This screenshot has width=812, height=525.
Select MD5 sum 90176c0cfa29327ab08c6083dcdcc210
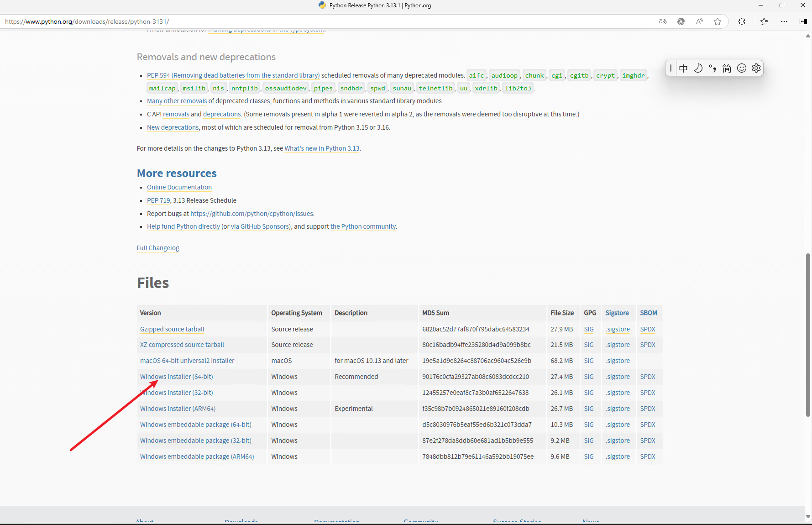click(476, 377)
